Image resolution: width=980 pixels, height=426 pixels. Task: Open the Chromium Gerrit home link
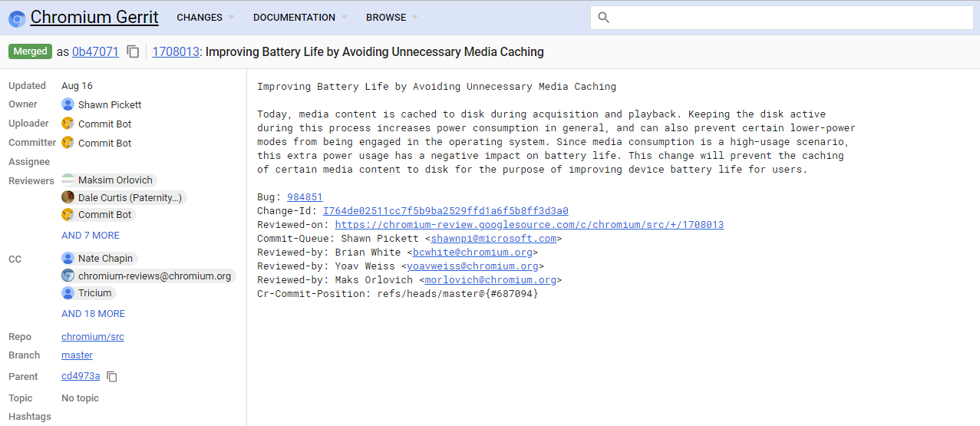(94, 18)
